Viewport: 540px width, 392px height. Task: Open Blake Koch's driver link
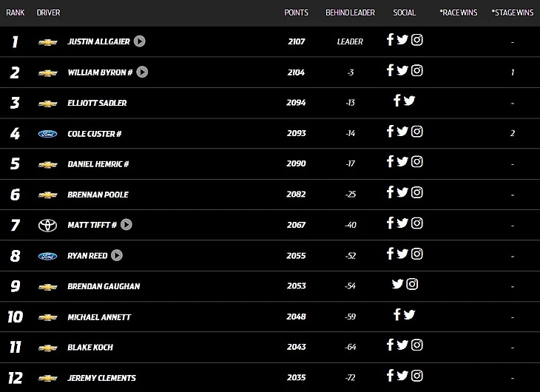coord(90,347)
